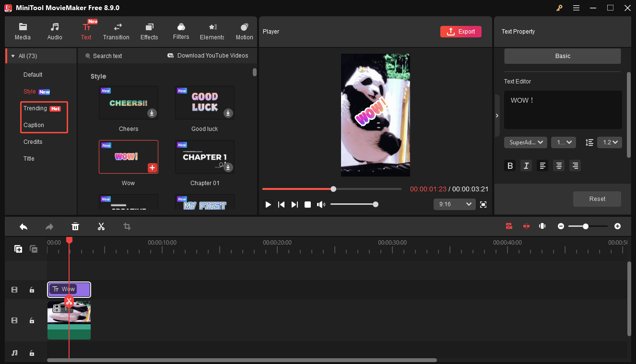Collapse the Text Property panel arrow
Viewport: 636px width, 364px height.
(497, 116)
